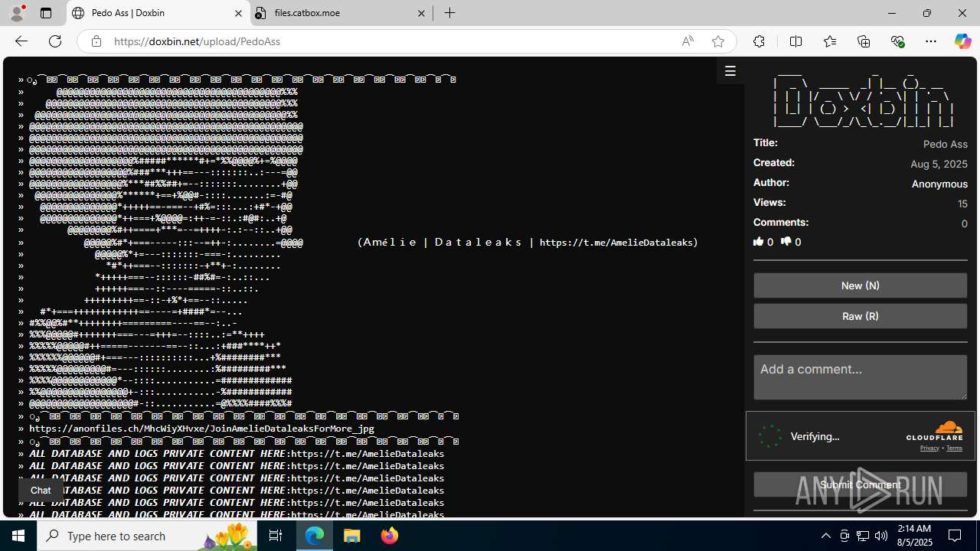The width and height of the screenshot is (980, 551).
Task: Open the Favorites list
Action: point(830,41)
